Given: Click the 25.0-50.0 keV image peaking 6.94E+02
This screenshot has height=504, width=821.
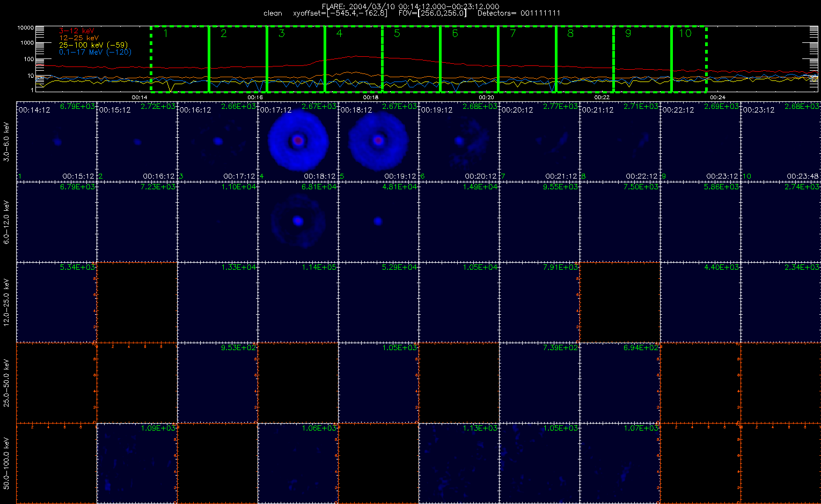Looking at the screenshot, I should [x=620, y=382].
